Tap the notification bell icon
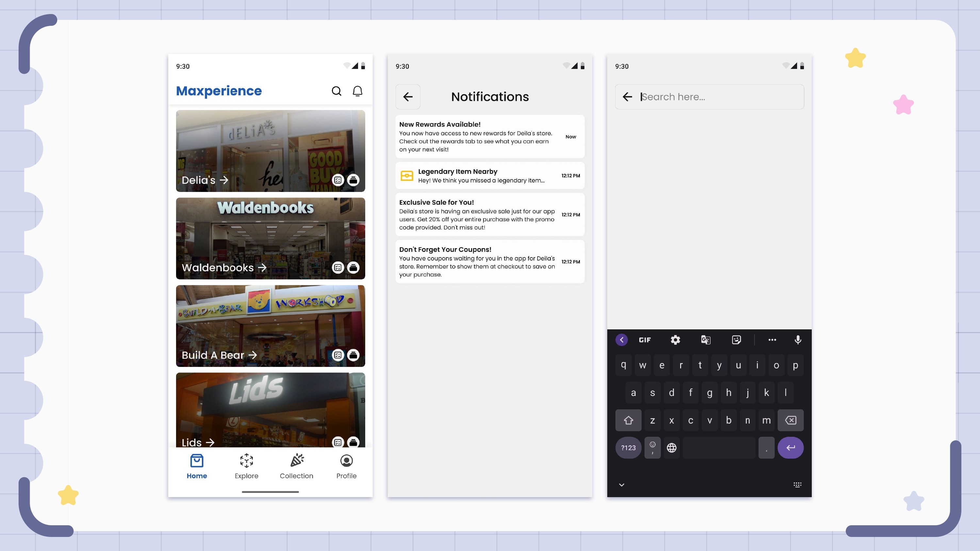Screen dimensions: 980x551 357,91
